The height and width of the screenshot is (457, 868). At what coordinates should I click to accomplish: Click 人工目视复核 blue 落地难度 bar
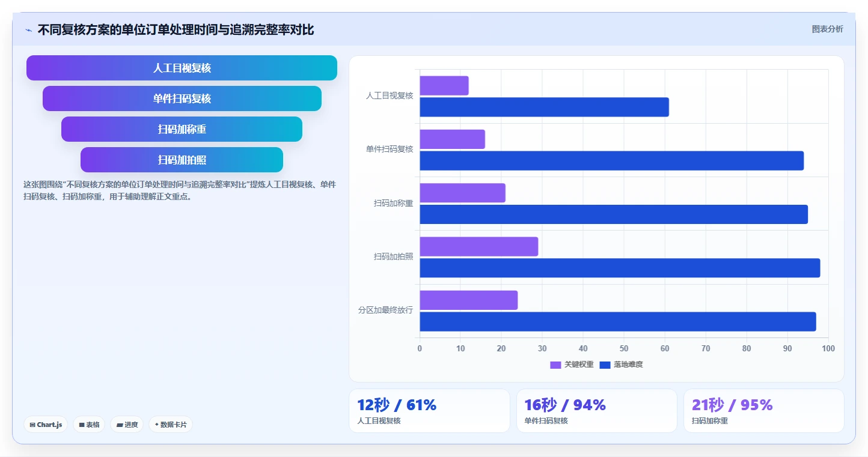544,107
